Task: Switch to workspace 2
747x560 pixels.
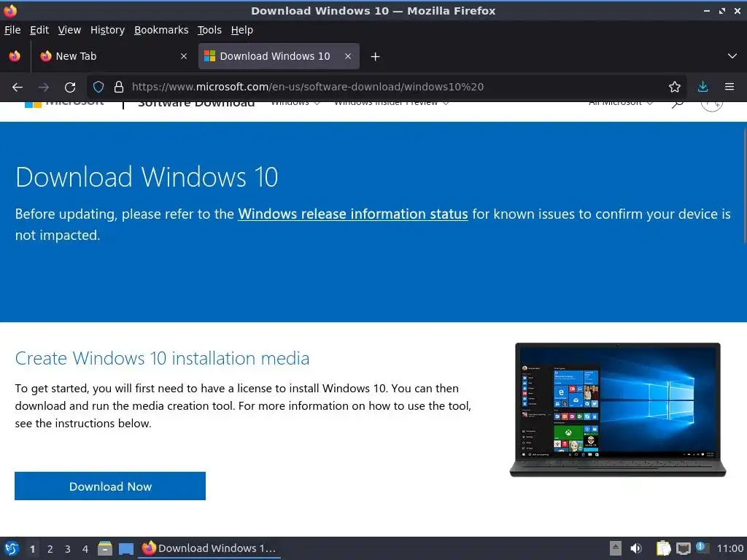Action: [50, 549]
